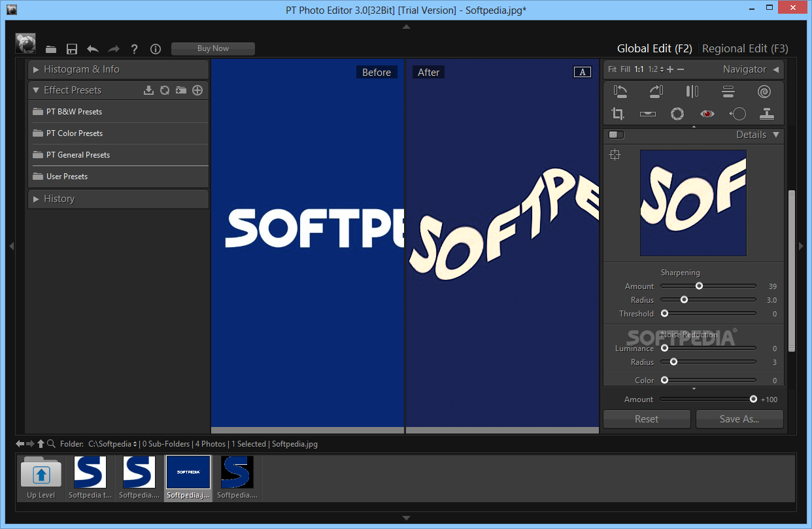Open a file with the folder icon
Viewport: 812px width, 529px height.
tap(51, 49)
